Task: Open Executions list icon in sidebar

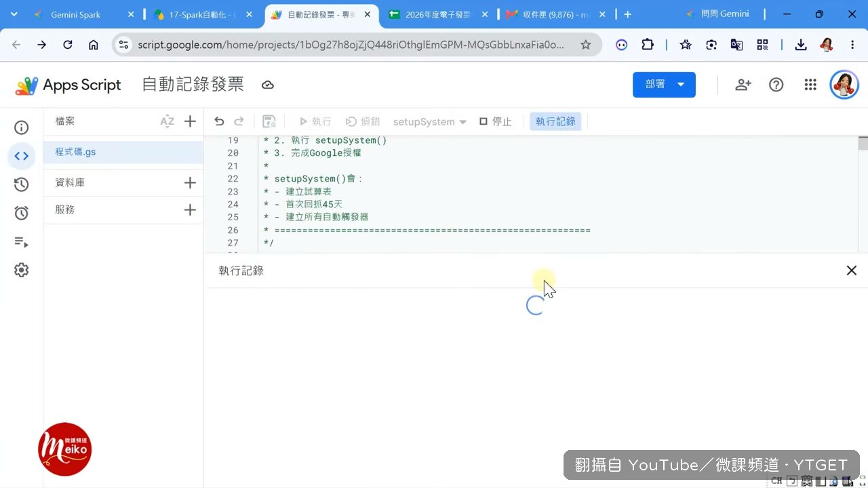Action: (22, 241)
